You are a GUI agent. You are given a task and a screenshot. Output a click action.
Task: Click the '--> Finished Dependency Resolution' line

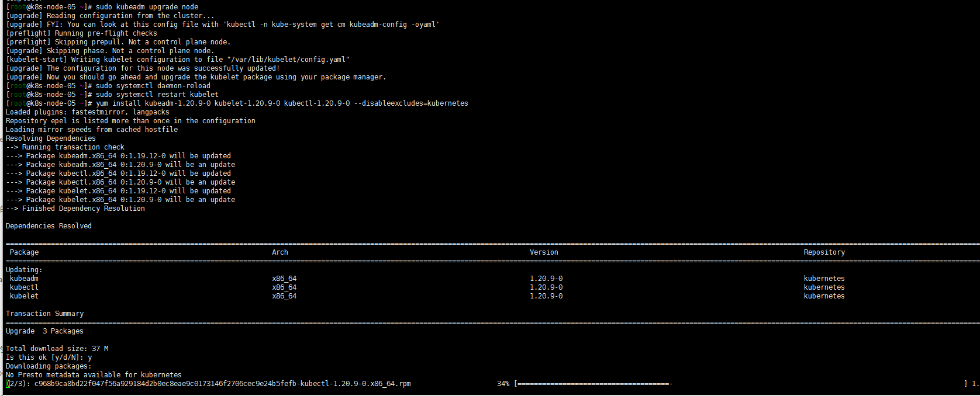(x=75, y=209)
